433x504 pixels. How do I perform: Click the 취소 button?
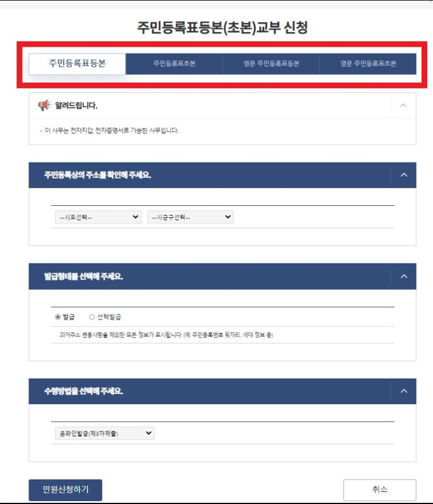[x=379, y=490]
